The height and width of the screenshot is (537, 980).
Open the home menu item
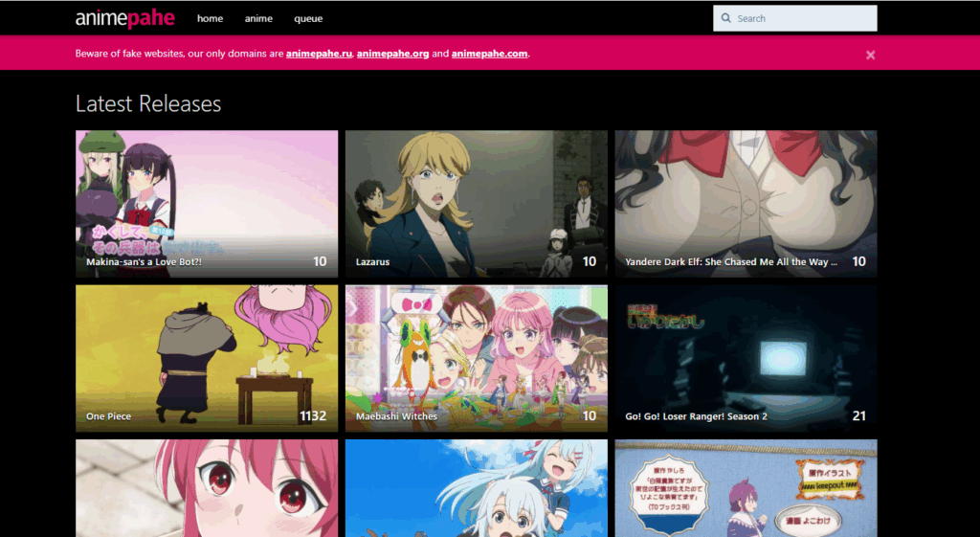click(210, 18)
